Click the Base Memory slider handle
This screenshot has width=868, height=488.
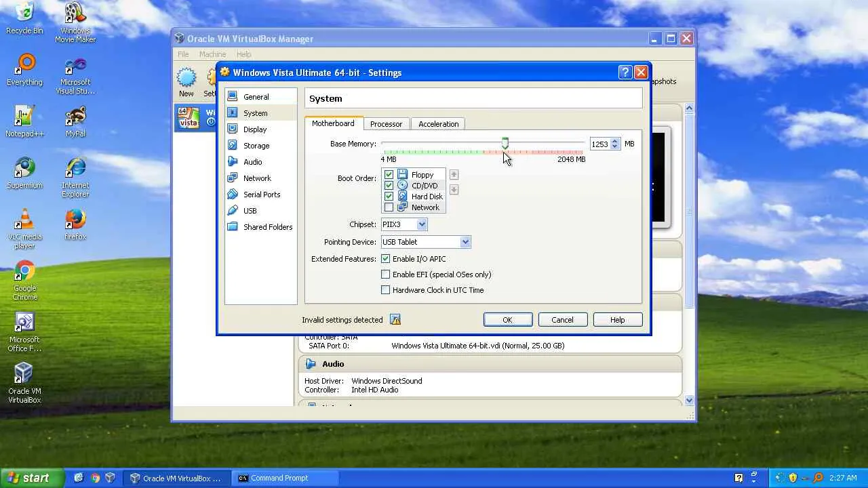505,143
